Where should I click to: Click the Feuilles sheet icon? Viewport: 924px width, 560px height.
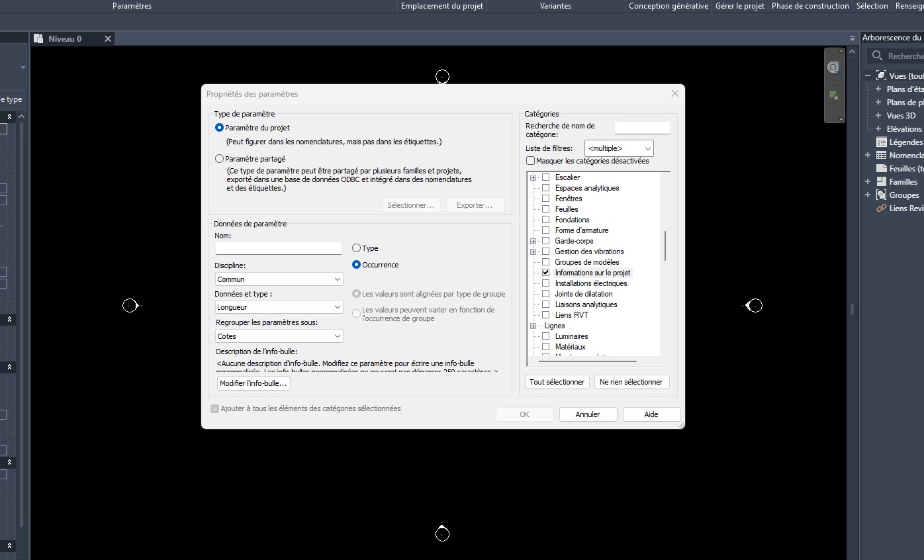(881, 168)
